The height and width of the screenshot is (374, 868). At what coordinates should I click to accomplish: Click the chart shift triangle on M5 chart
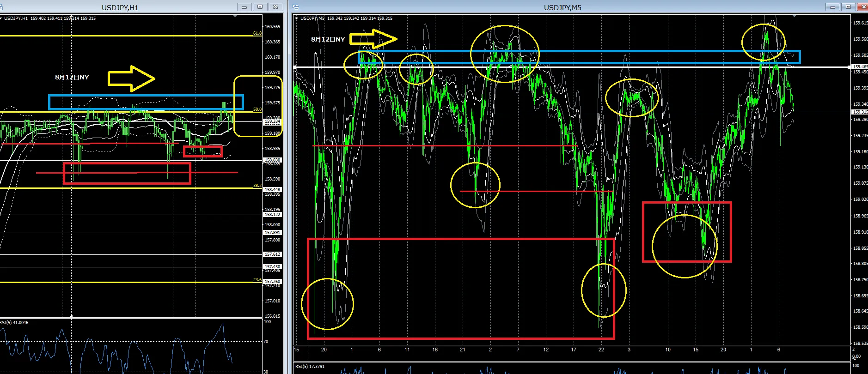point(794,16)
